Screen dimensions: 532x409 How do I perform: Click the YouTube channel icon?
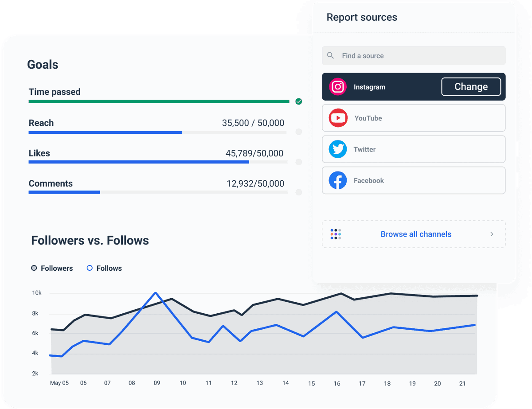coord(338,118)
